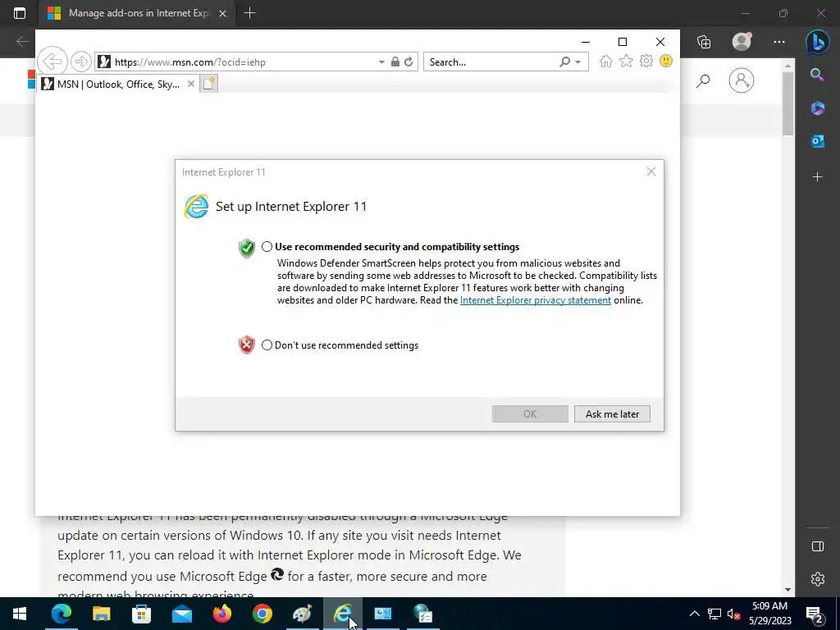
Task: Open Mail app from taskbar
Action: click(181, 614)
